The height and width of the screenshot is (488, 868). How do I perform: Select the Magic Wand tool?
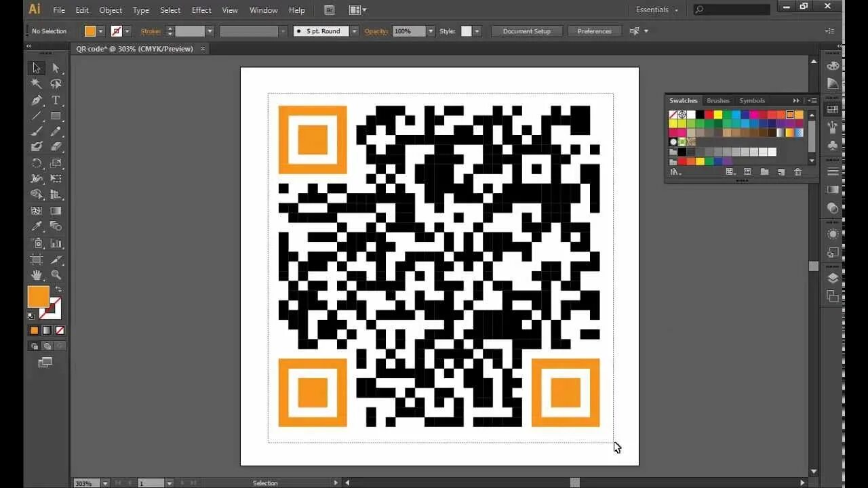[x=37, y=84]
